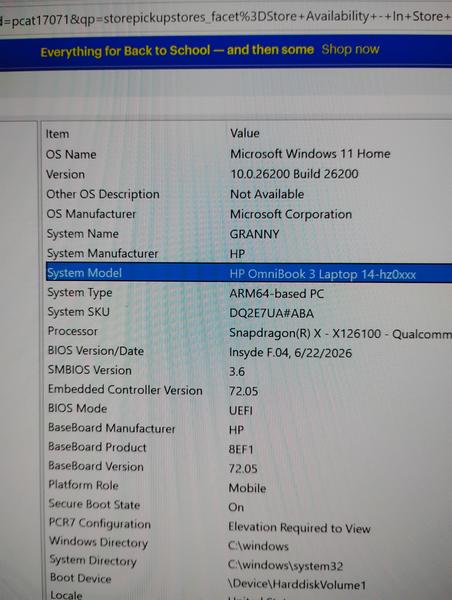Select the System SKU row label
Viewport: 452px width, 600px height.
(x=78, y=312)
